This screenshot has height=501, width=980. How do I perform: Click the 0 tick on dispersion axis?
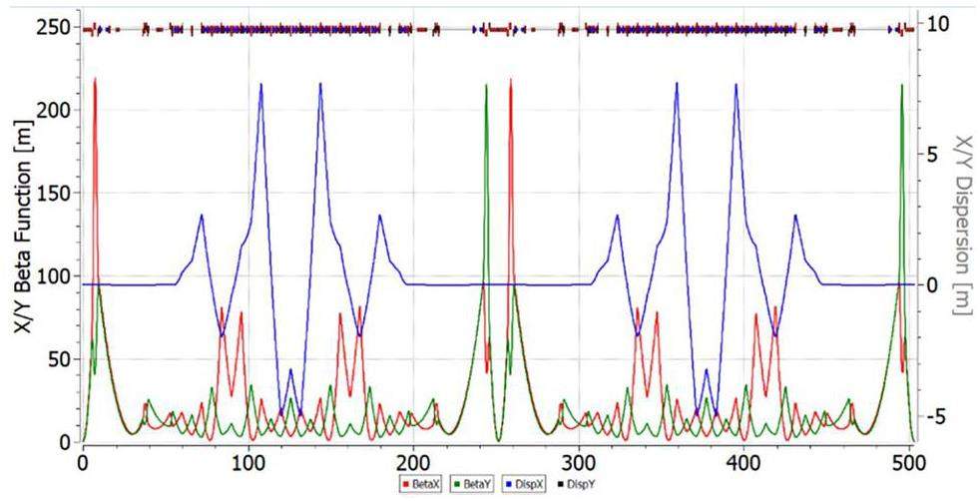click(930, 284)
